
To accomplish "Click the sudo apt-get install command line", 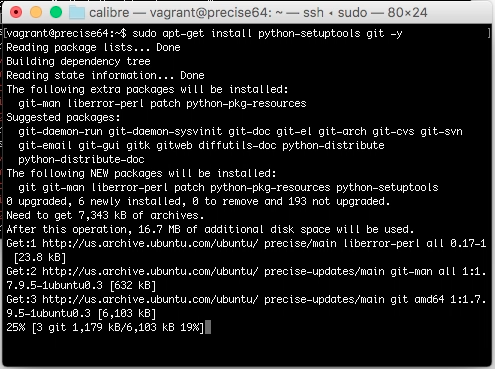I will click(x=204, y=33).
